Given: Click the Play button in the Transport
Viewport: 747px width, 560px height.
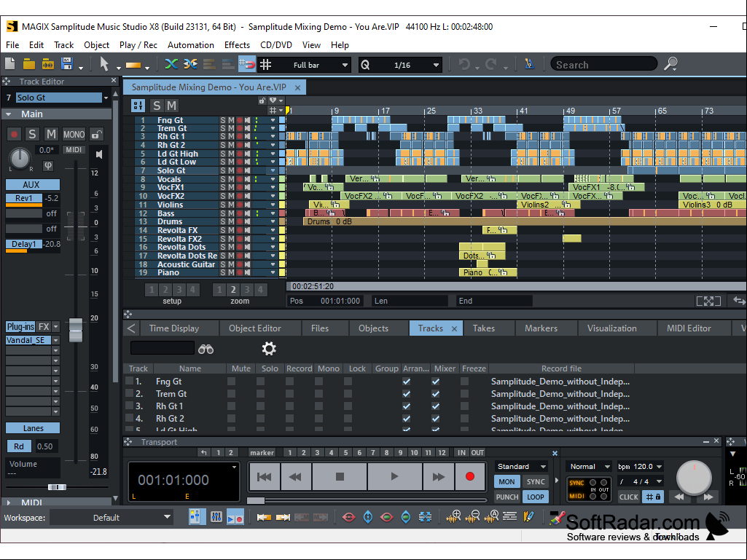Looking at the screenshot, I should point(394,477).
